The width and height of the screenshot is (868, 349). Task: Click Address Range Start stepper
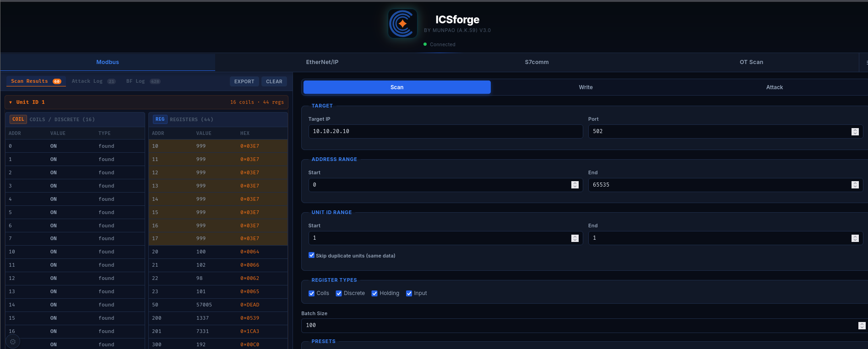(x=575, y=185)
